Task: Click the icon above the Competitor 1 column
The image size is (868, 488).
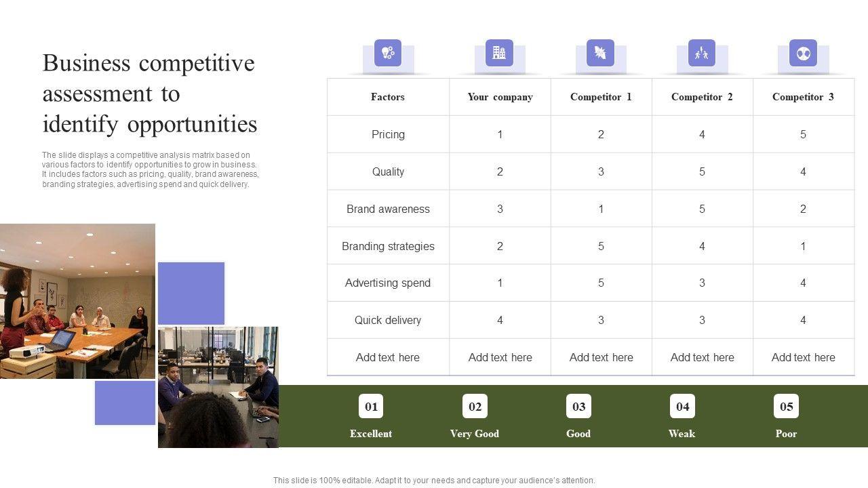Action: tap(600, 53)
